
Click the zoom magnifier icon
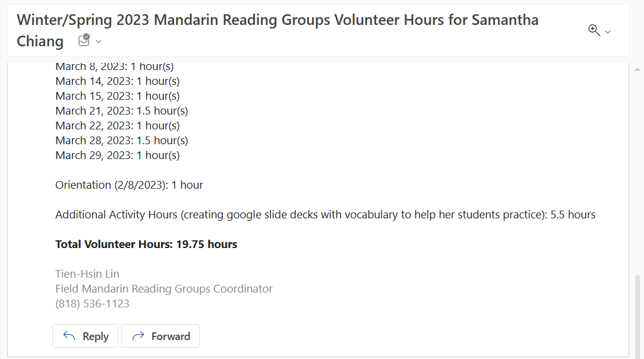(x=594, y=30)
